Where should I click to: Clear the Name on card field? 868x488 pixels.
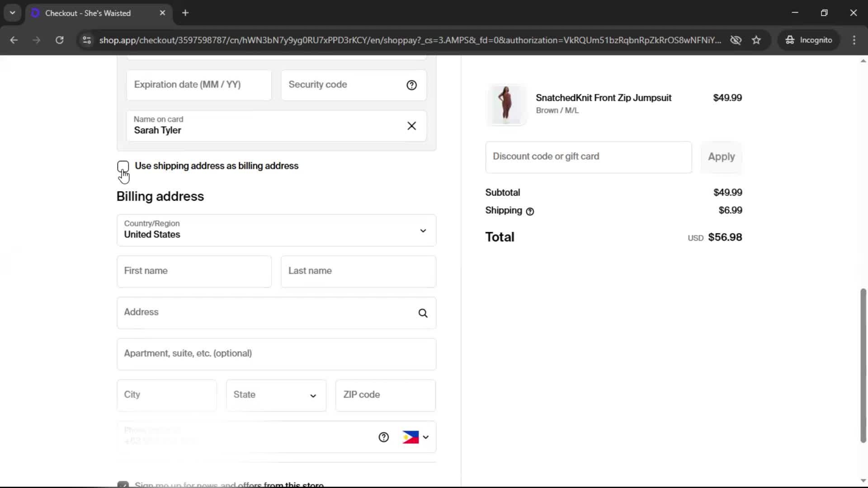click(411, 126)
